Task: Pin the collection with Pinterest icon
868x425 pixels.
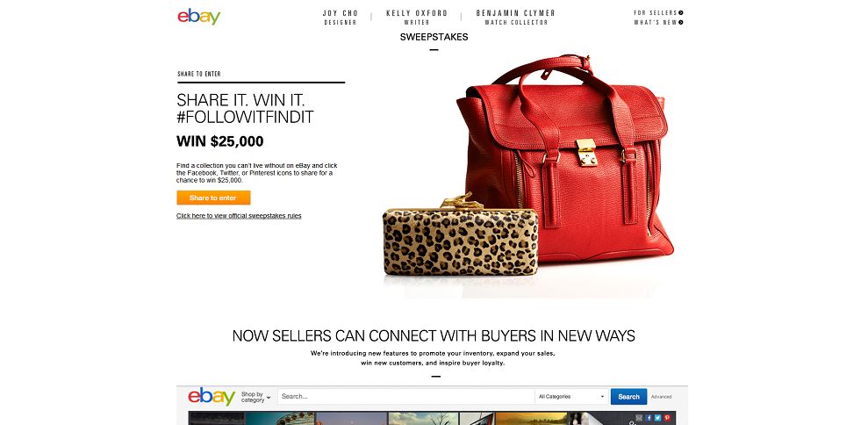Action: (x=667, y=418)
